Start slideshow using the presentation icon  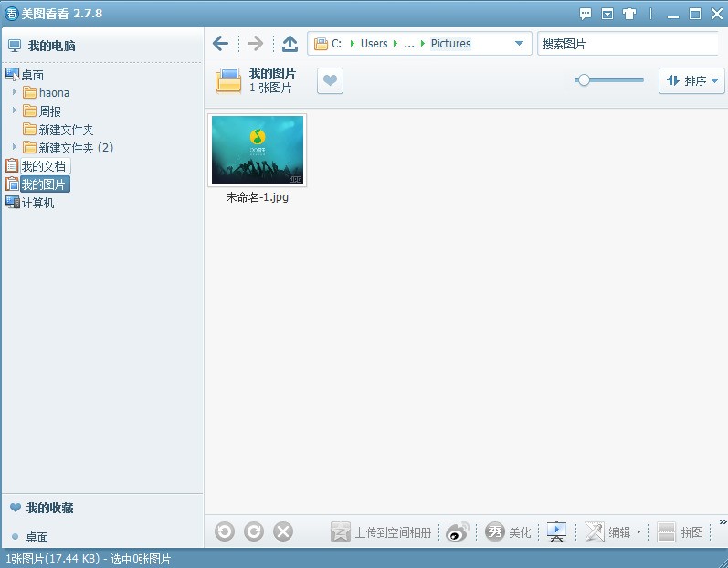click(x=556, y=532)
